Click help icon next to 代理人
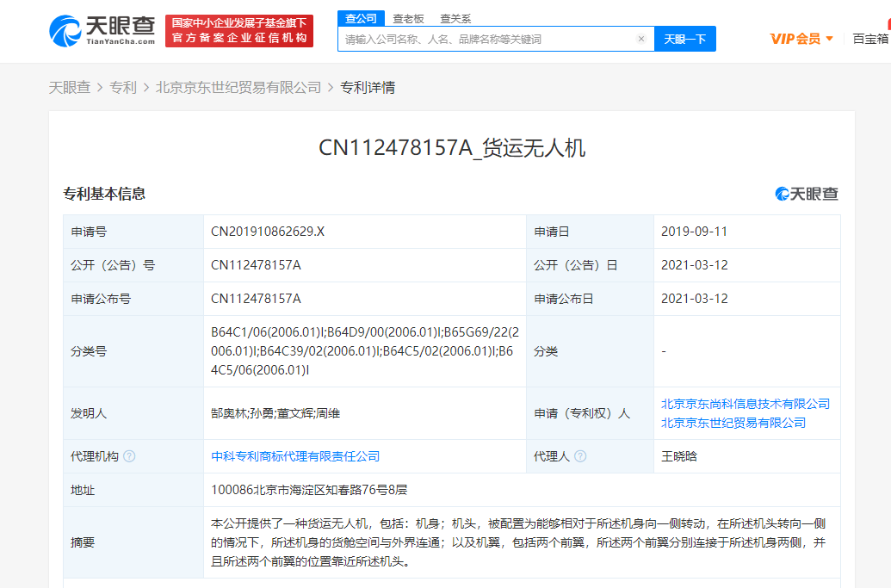 (581, 456)
